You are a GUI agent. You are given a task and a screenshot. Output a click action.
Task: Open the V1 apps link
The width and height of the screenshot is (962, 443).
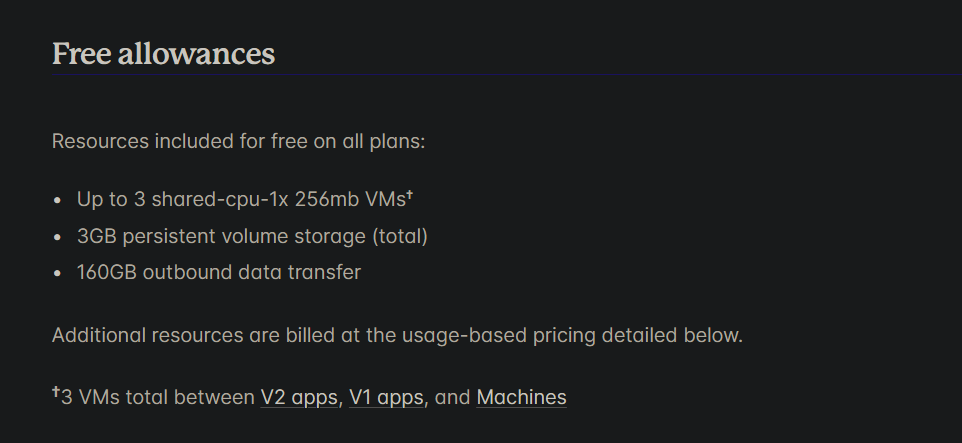point(386,398)
